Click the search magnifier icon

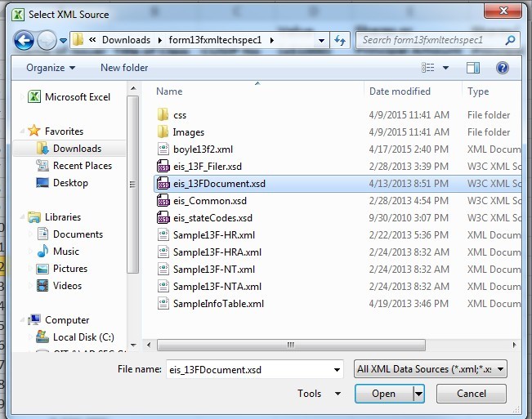(510, 40)
